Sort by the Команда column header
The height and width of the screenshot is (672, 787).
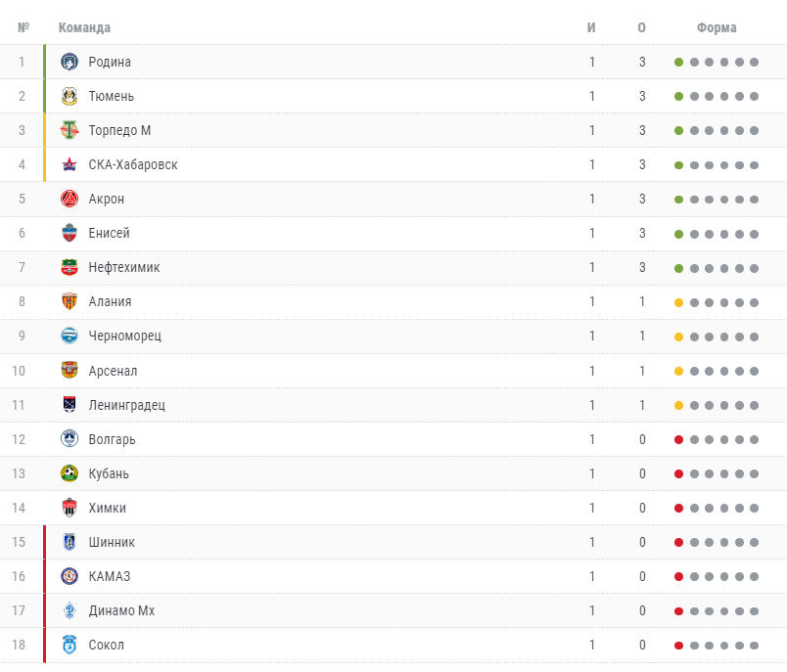pos(84,27)
